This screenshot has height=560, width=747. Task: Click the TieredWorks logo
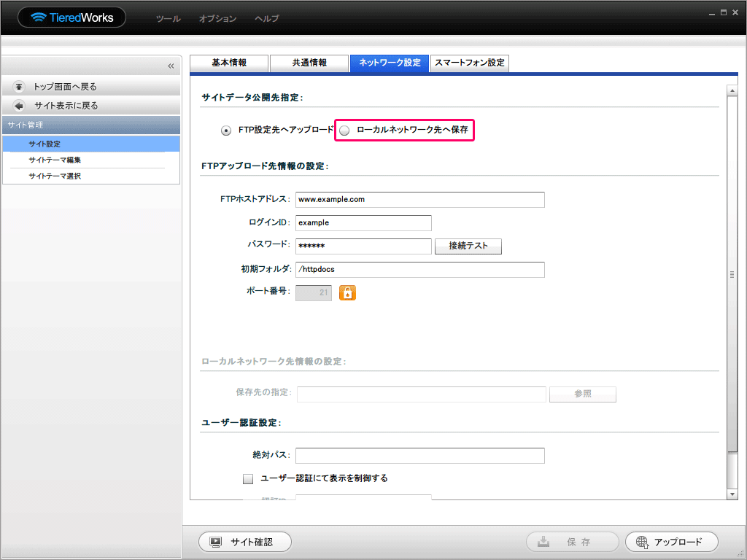(71, 17)
